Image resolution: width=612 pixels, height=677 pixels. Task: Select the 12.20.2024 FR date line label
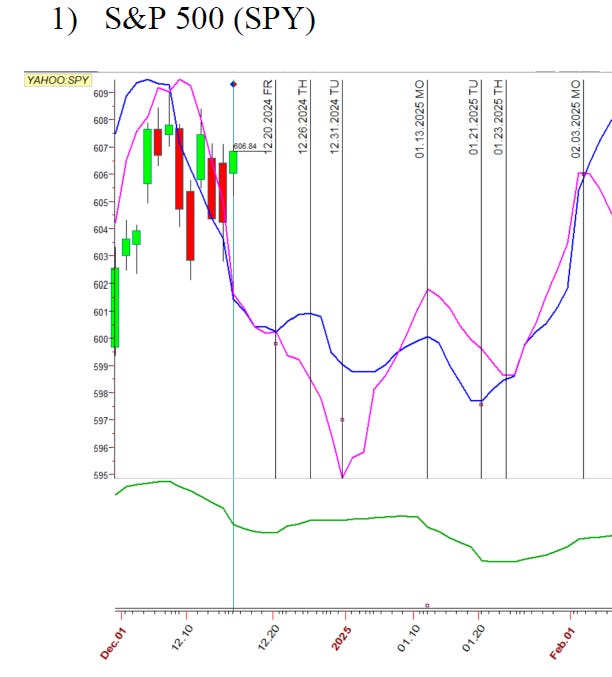[268, 117]
